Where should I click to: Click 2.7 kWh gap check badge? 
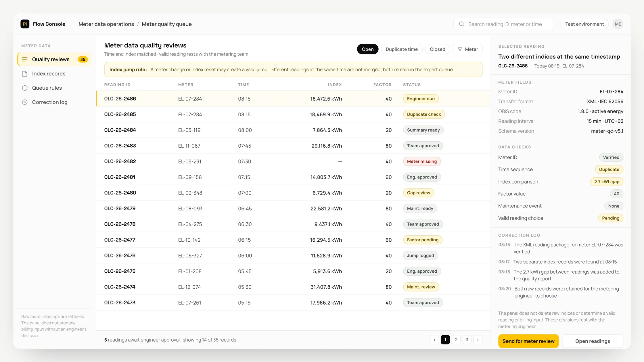[x=607, y=182]
